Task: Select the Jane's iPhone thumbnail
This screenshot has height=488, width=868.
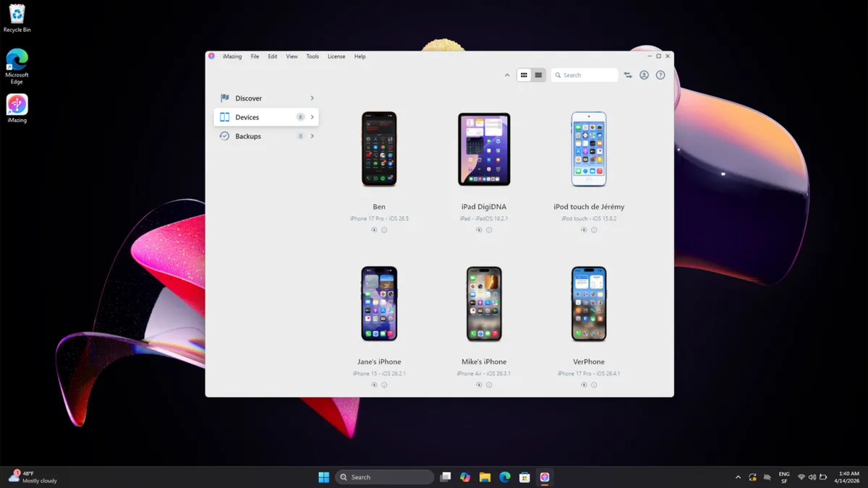Action: pos(379,304)
